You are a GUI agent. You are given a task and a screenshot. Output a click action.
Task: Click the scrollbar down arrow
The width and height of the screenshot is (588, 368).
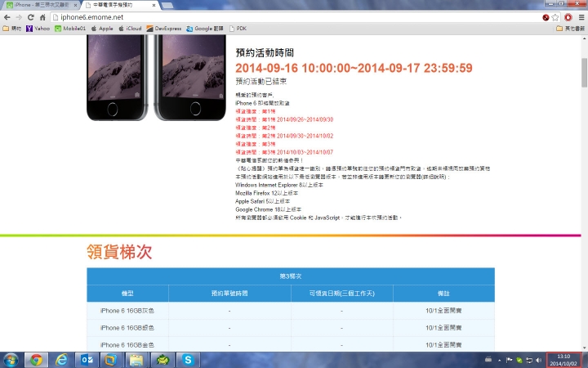coord(584,348)
